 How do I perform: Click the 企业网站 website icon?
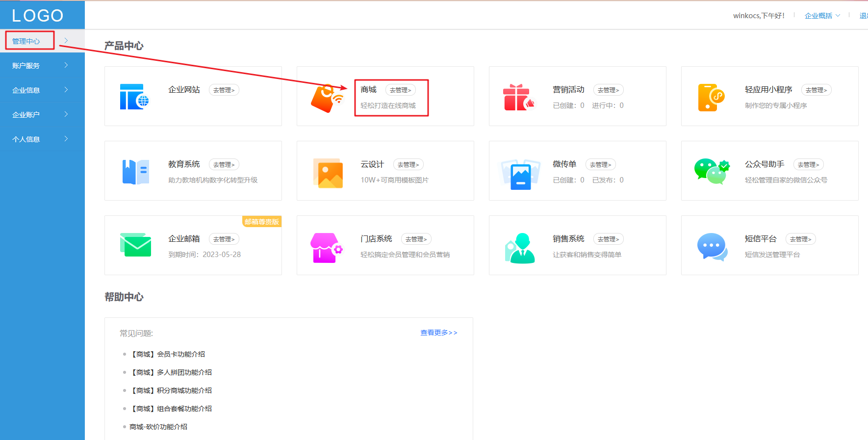(x=134, y=97)
